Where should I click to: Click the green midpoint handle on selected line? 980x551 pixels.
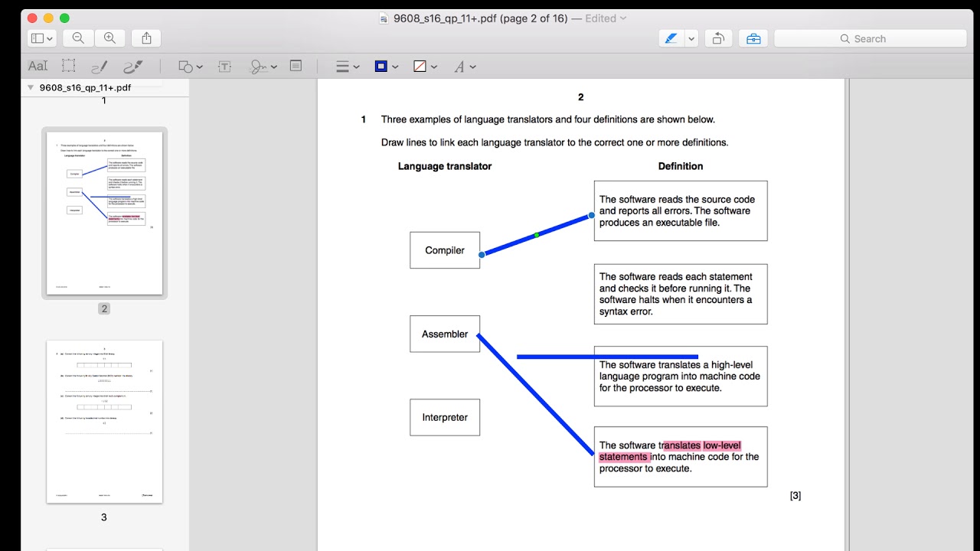click(537, 235)
